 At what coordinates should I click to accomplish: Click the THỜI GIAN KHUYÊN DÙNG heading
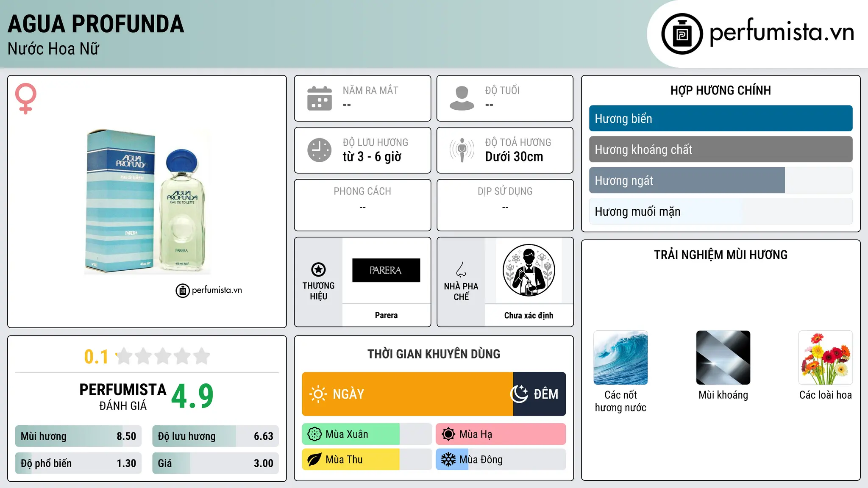pos(434,354)
